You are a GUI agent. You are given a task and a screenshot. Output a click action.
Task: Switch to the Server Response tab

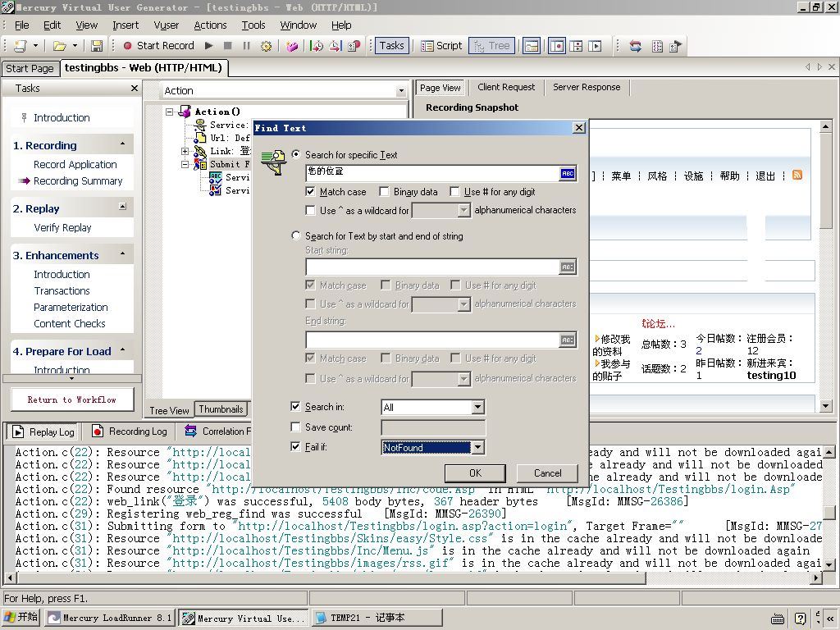pyautogui.click(x=587, y=87)
